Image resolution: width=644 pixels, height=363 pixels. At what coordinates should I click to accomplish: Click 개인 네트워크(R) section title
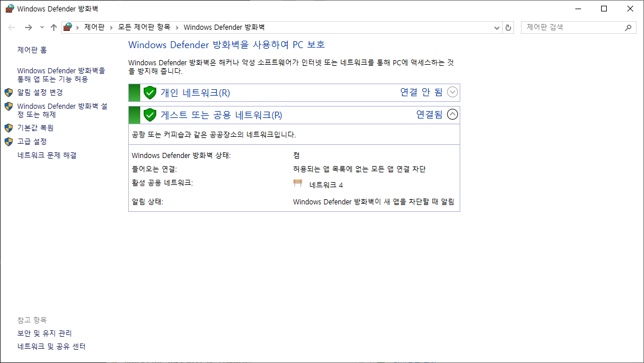pos(196,93)
